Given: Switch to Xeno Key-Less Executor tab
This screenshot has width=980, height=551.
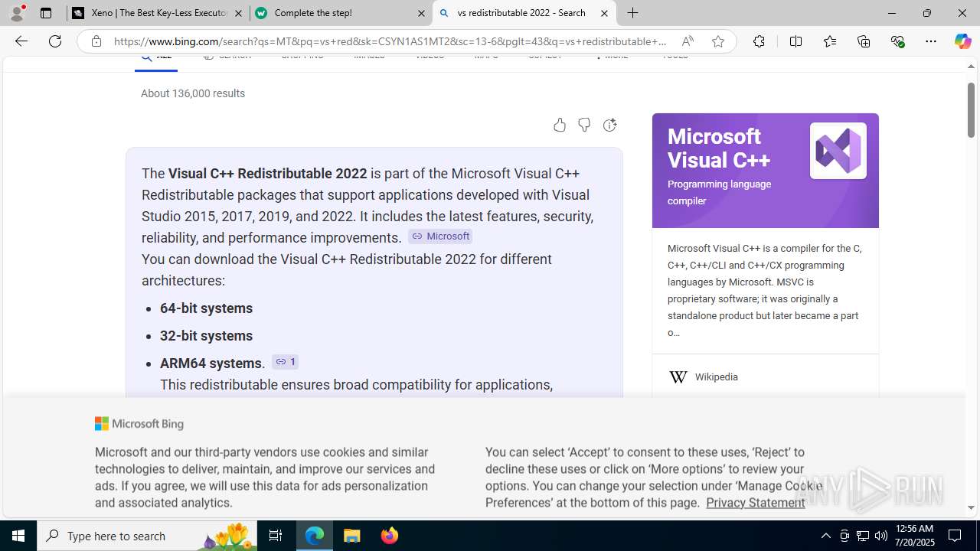Looking at the screenshot, I should pyautogui.click(x=158, y=13).
